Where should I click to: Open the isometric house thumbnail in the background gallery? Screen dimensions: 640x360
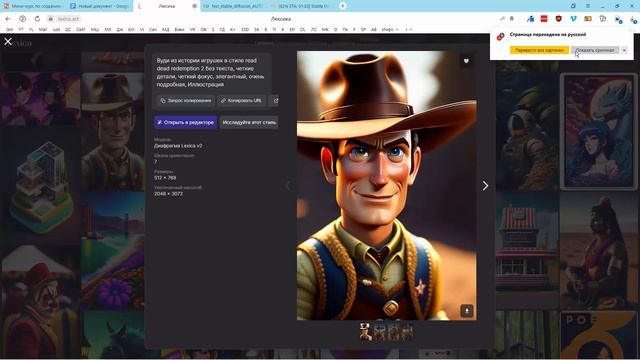click(x=41, y=186)
